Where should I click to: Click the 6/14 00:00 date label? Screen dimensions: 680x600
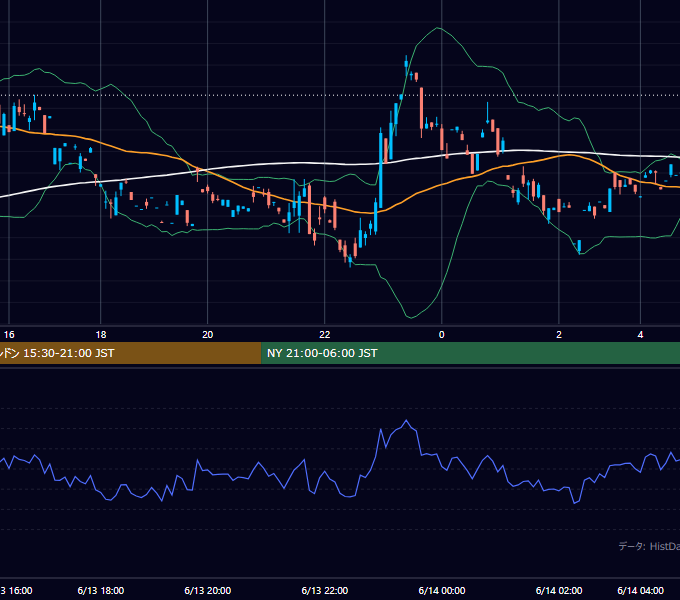coord(442,590)
